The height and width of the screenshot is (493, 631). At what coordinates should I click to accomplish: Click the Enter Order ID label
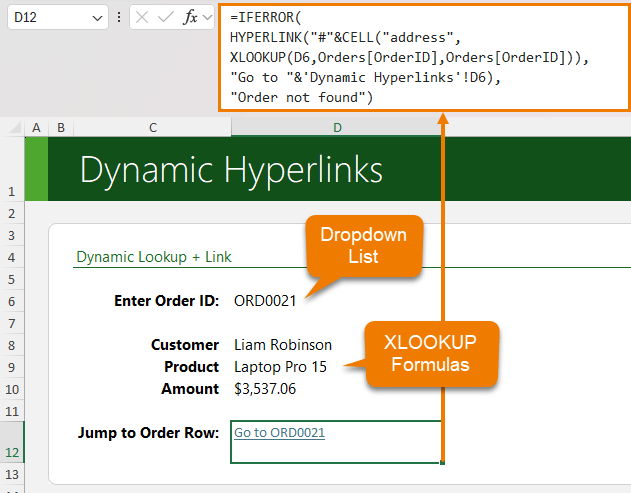(x=167, y=301)
